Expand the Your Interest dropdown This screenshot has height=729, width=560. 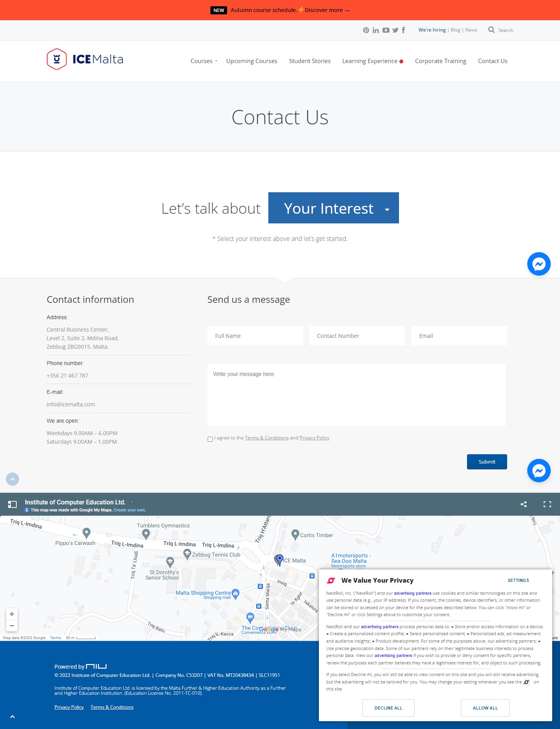coord(333,208)
